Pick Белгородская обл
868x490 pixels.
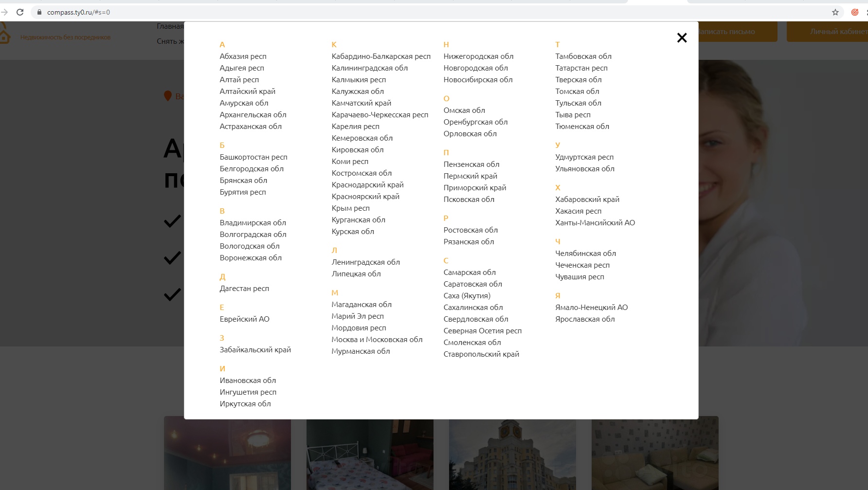(252, 169)
